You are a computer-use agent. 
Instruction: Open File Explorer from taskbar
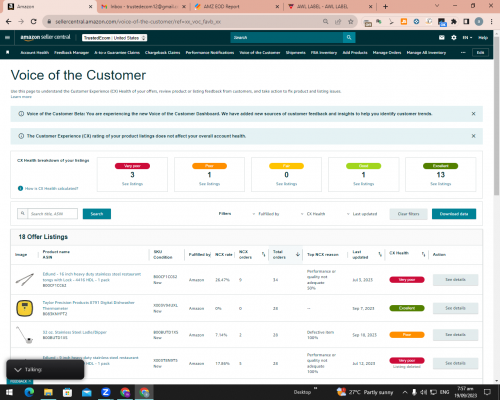click(x=48, y=392)
